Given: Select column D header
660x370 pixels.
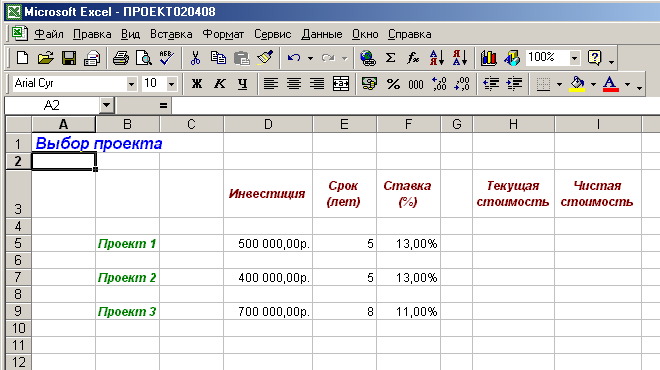Looking at the screenshot, I should pos(268,125).
